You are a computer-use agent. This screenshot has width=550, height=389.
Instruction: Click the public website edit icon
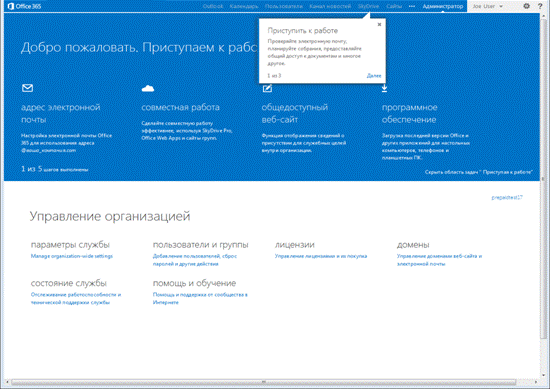point(267,88)
